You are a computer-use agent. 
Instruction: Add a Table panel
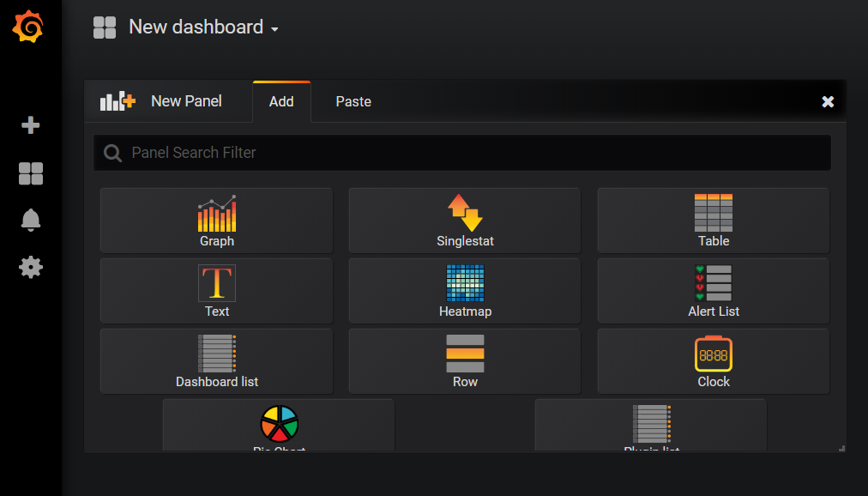point(714,221)
